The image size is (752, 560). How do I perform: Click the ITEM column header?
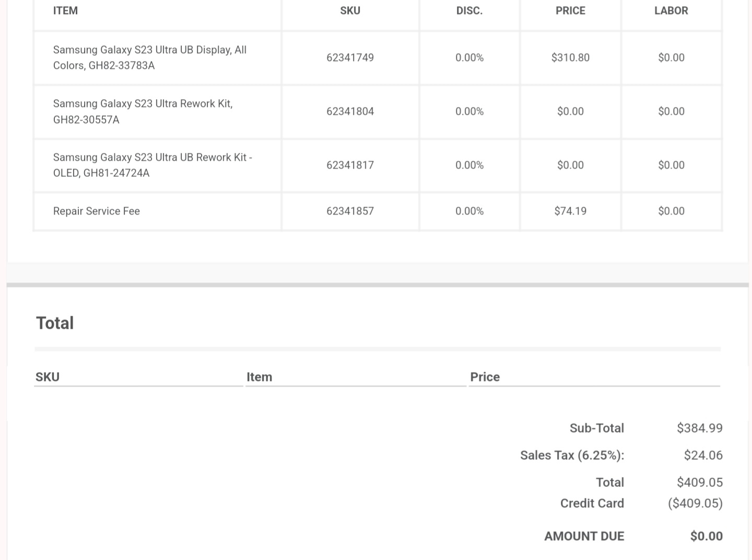pyautogui.click(x=65, y=10)
